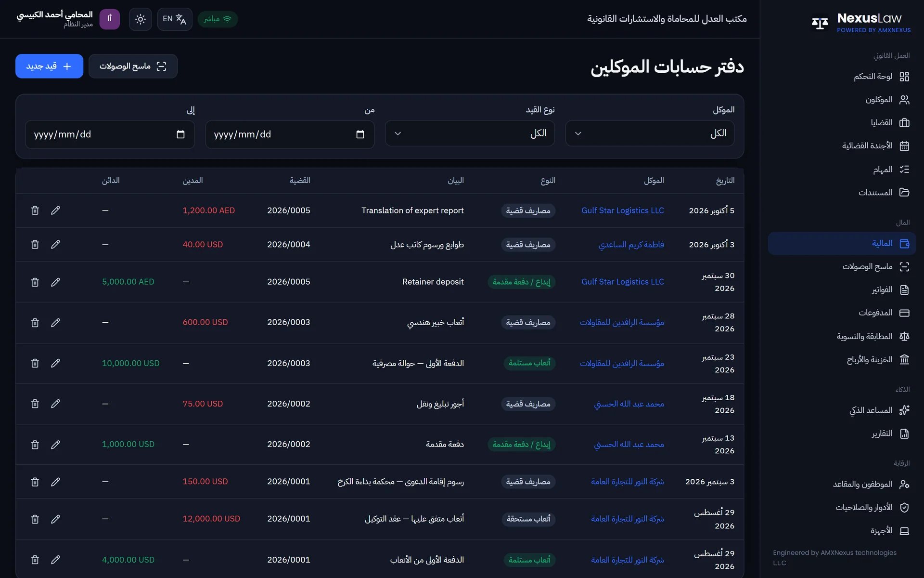Open المطابقة والتسوية reconciliation page
Image resolution: width=924 pixels, height=578 pixels.
842,337
